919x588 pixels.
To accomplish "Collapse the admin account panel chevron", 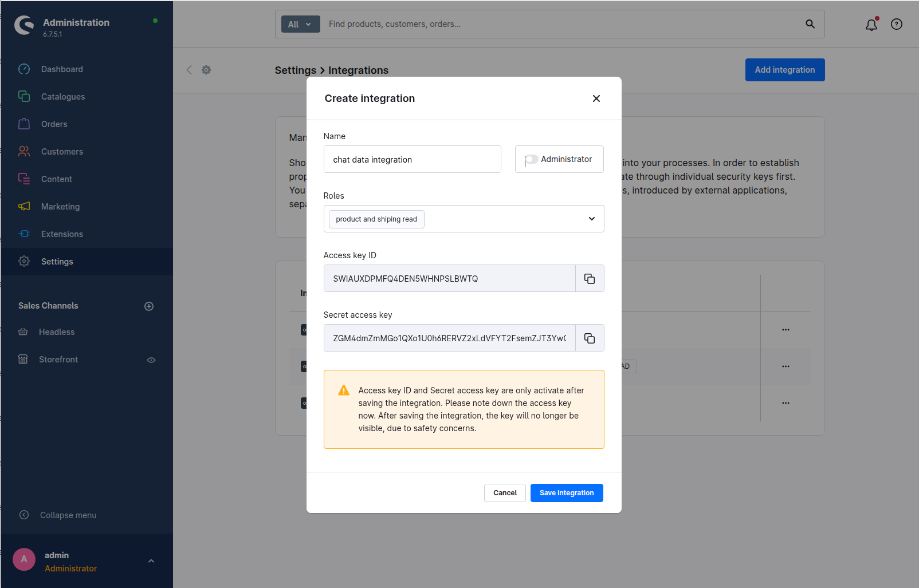I will click(x=151, y=561).
